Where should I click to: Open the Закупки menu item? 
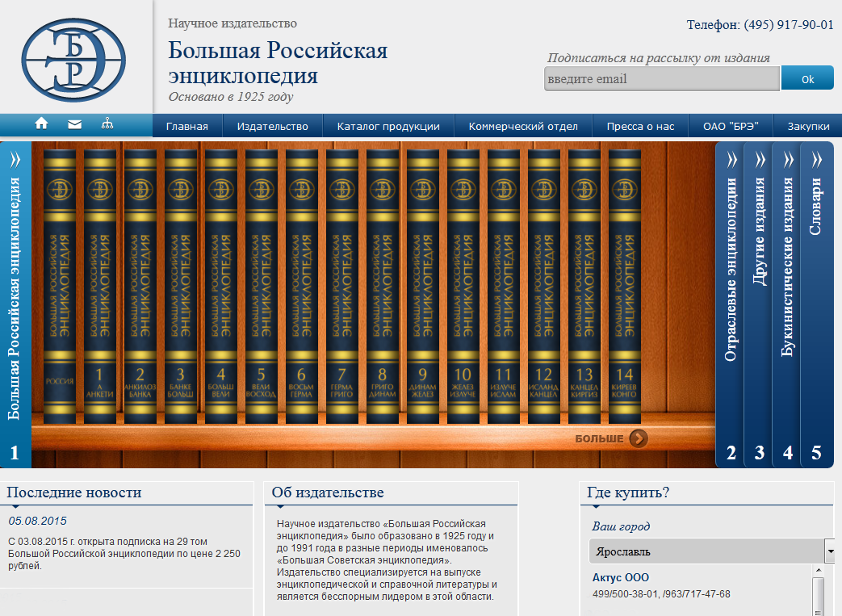[x=808, y=126]
